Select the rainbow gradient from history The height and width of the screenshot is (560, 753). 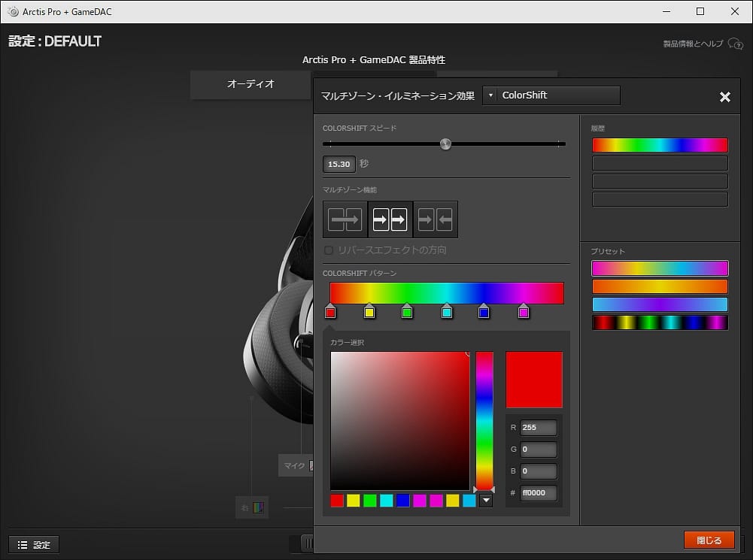660,145
